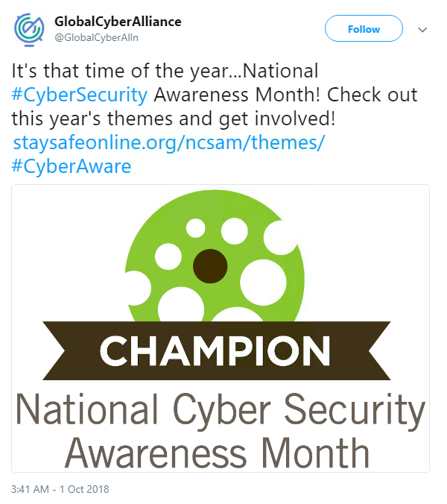Click the @GlobalCyberAlln handle
This screenshot has width=447, height=504.
pyautogui.click(x=96, y=37)
